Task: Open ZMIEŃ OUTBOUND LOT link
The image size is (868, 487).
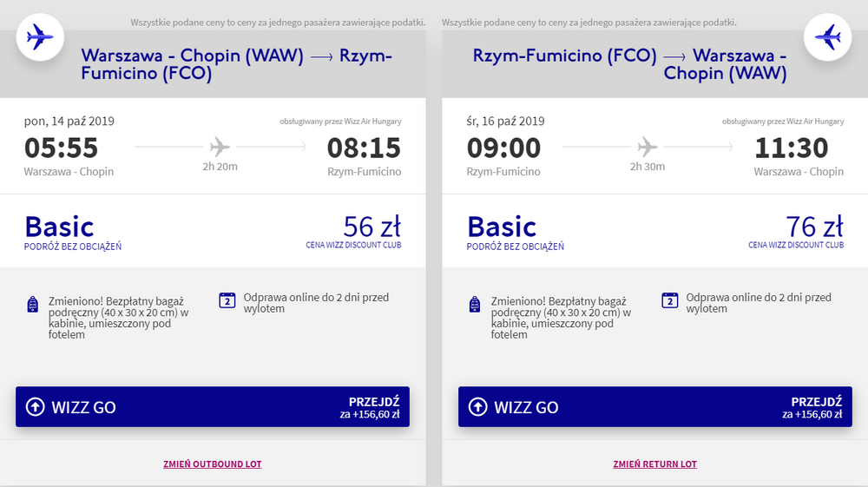Action: [212, 464]
